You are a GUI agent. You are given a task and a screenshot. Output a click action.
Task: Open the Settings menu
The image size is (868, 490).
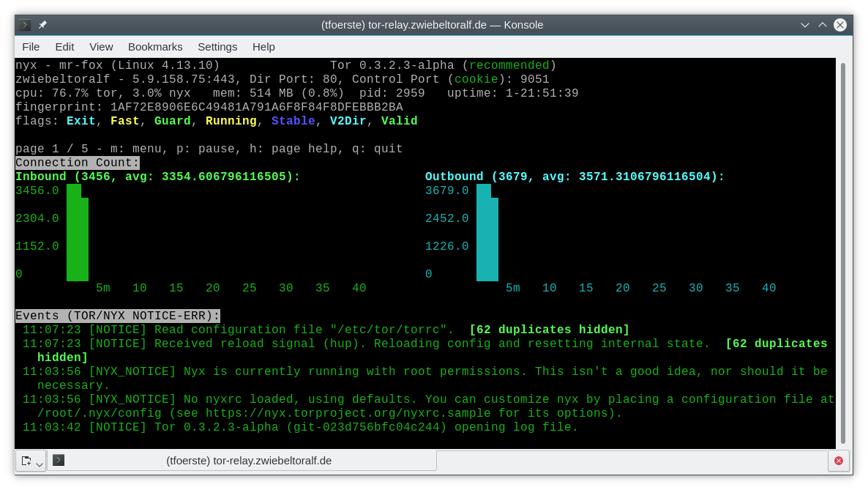[x=217, y=47]
